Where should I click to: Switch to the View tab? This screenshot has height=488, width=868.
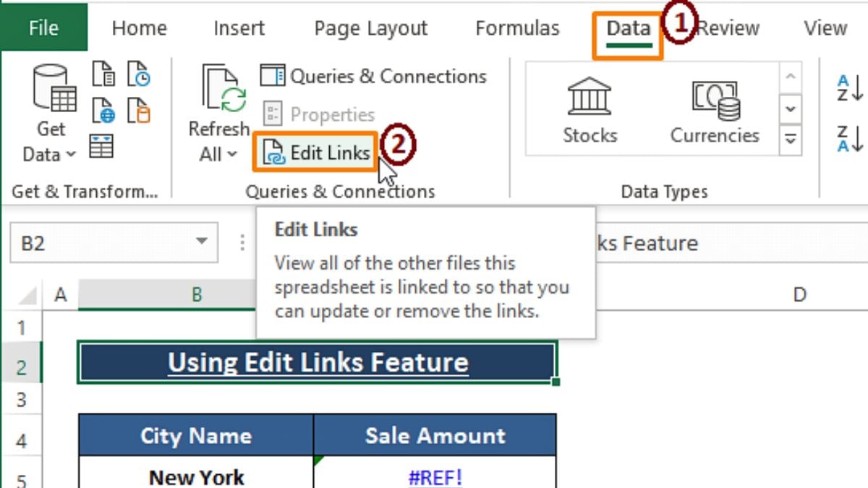point(825,28)
